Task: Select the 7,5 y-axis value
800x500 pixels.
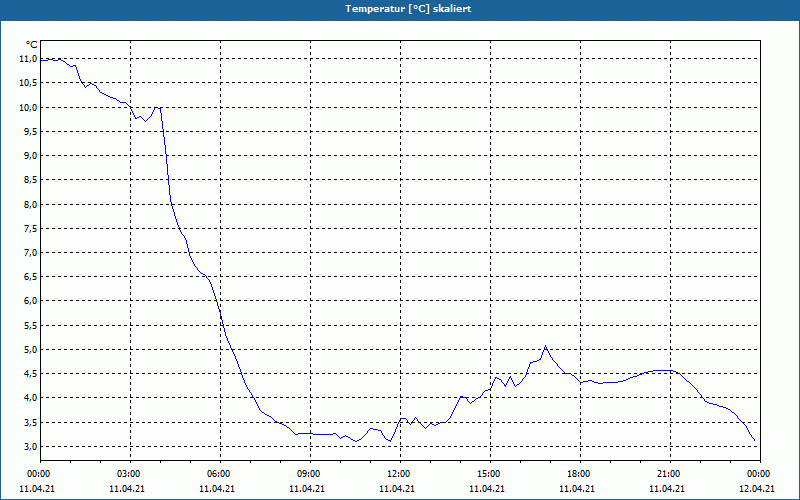Action: 30,229
